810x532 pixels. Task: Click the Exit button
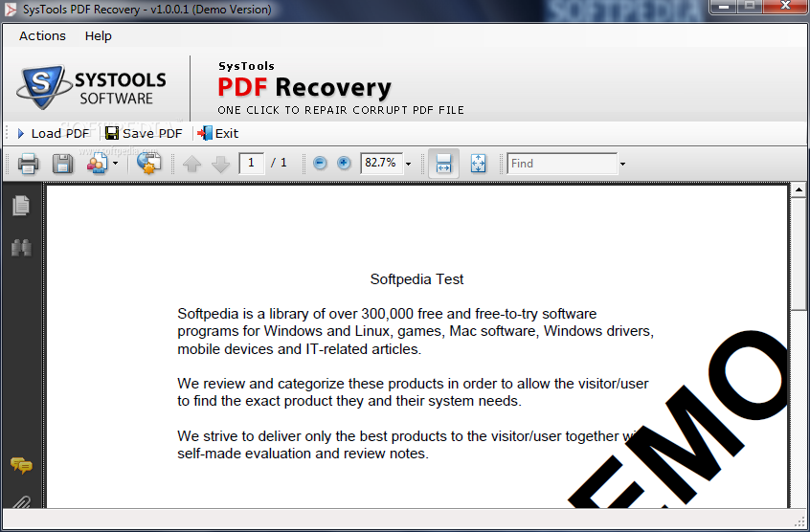click(218, 134)
